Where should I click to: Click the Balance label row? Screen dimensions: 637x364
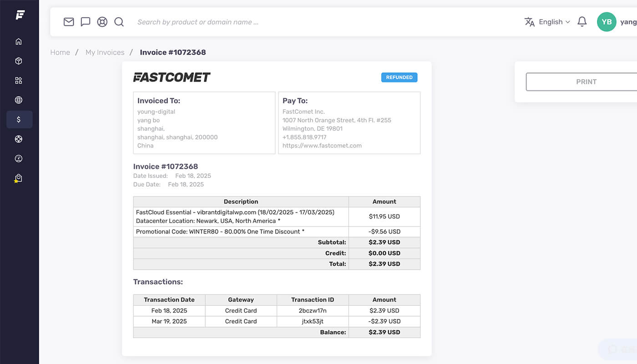click(x=241, y=333)
